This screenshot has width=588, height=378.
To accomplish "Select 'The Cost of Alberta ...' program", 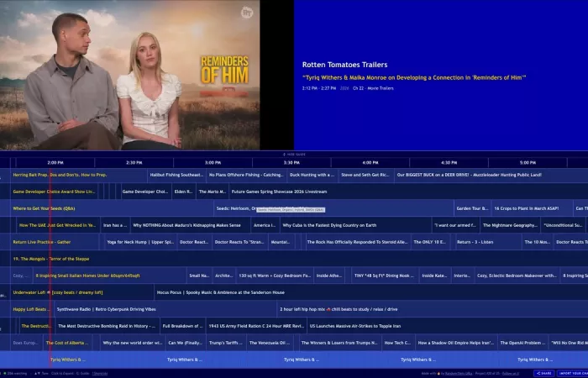I will 67,343.
